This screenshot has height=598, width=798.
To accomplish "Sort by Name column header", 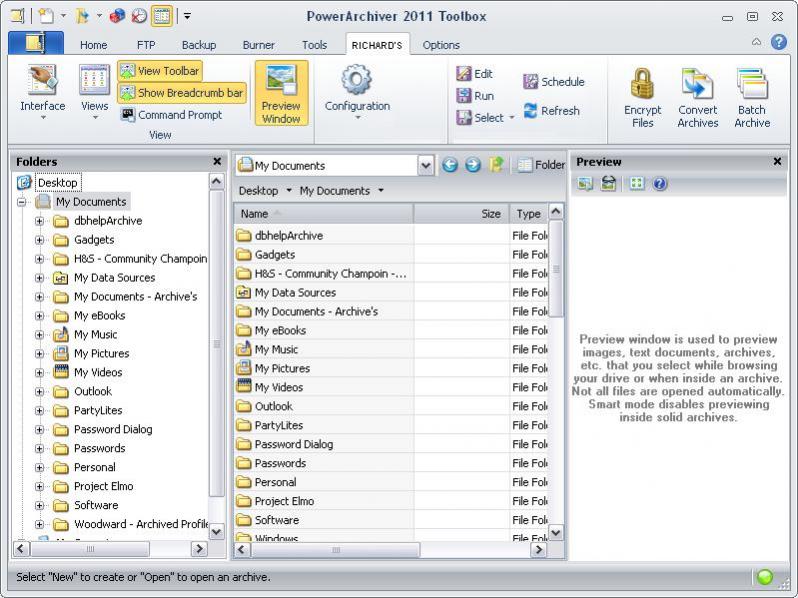I will [x=324, y=214].
